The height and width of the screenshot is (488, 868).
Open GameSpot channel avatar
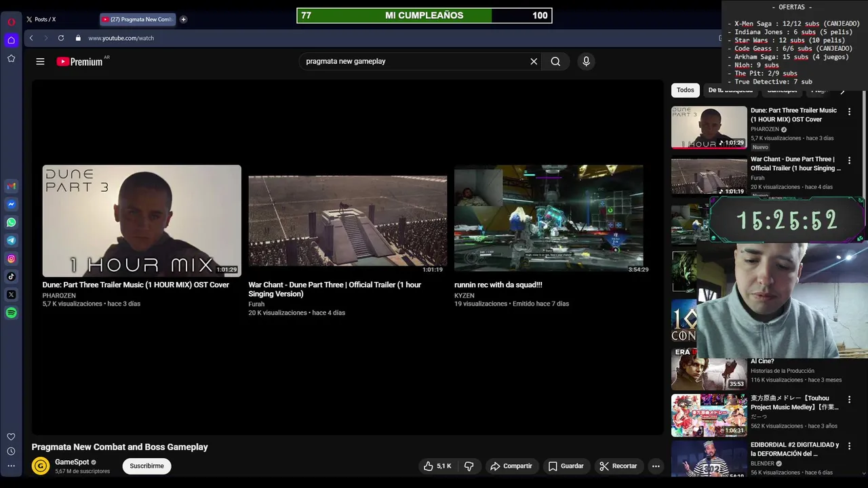pos(41,466)
